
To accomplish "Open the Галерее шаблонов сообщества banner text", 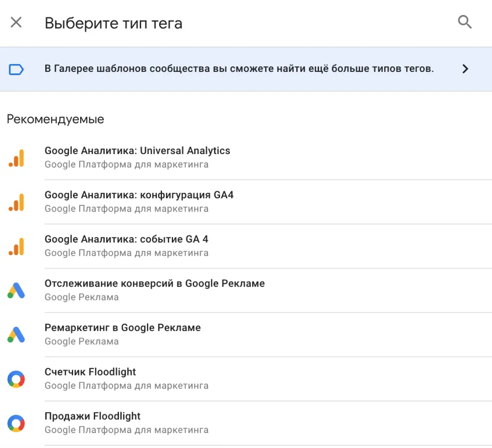I will pos(239,68).
